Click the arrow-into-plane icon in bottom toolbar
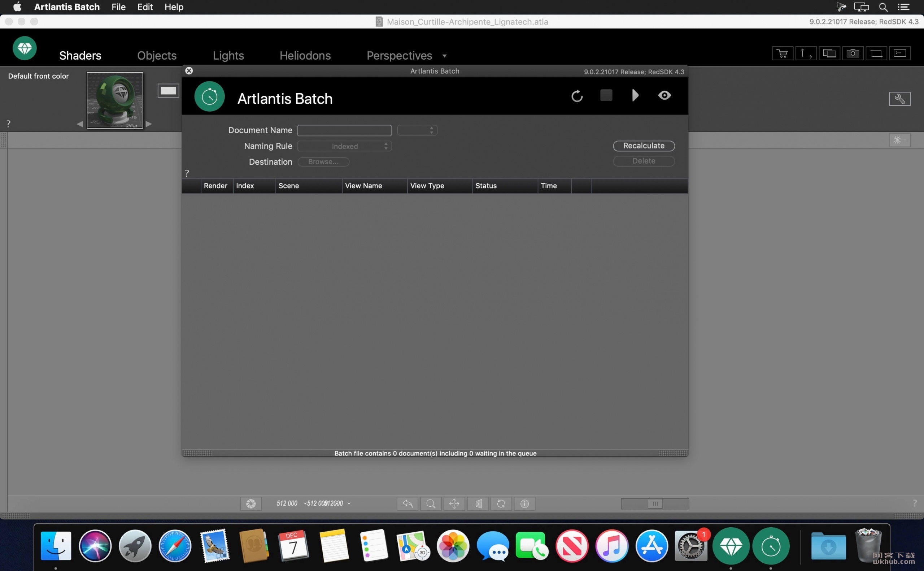 (x=478, y=503)
